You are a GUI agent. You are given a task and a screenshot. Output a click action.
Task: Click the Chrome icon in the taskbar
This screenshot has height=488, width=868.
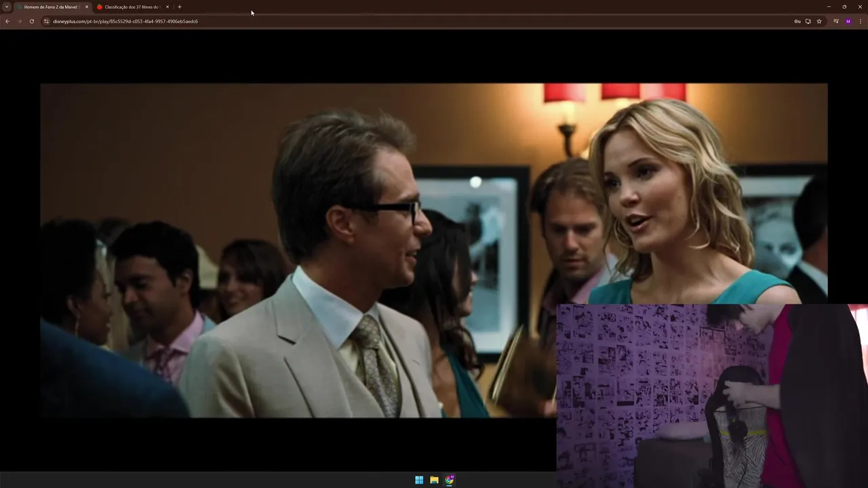point(450,480)
